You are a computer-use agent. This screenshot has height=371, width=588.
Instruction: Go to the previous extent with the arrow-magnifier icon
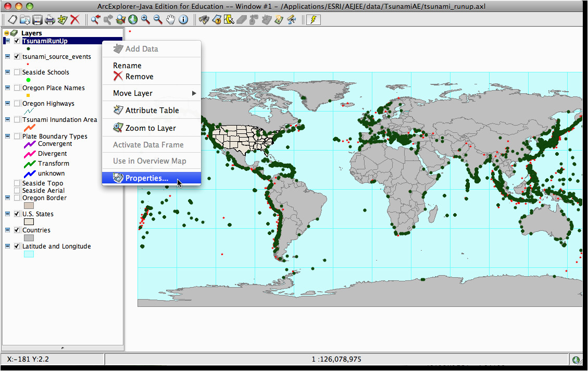[x=96, y=19]
